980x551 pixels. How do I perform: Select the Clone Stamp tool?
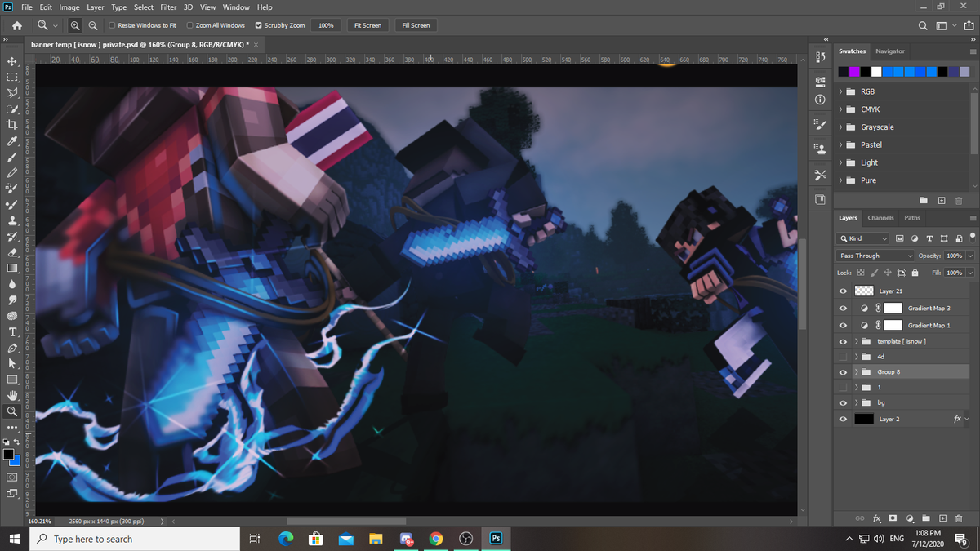coord(12,220)
